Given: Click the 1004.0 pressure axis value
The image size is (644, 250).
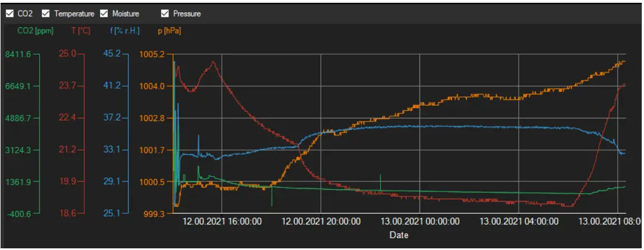Looking at the screenshot, I should pyautogui.click(x=153, y=86).
